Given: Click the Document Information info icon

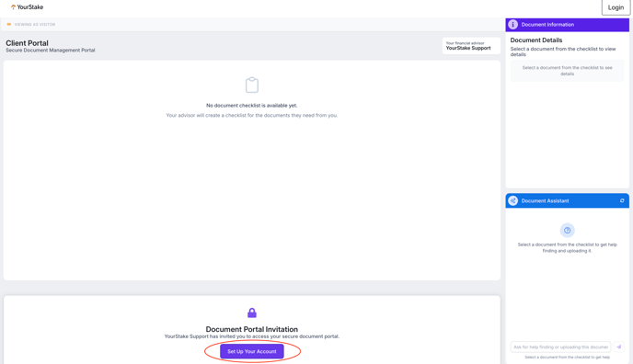Looking at the screenshot, I should pyautogui.click(x=512, y=25).
